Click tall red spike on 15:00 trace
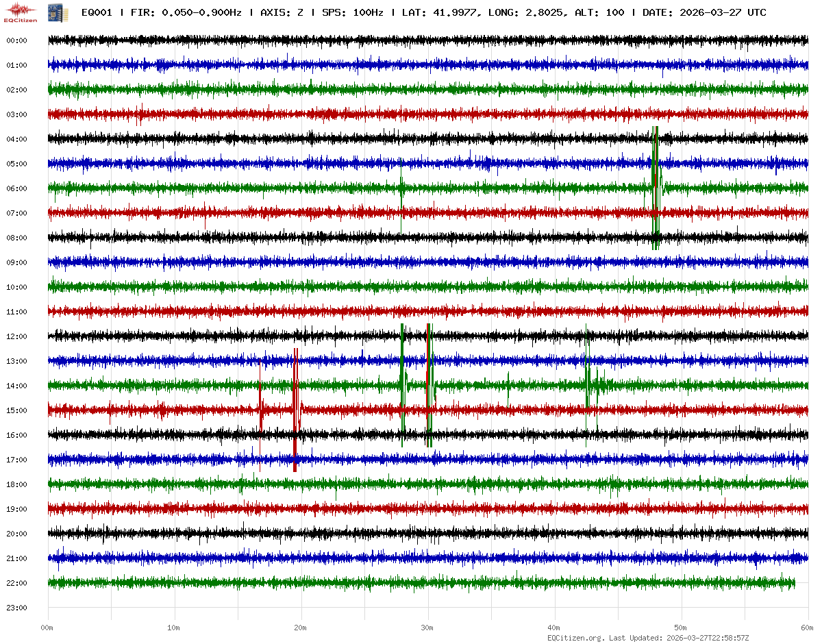Screen dimensions: 822x644 pyautogui.click(x=295, y=410)
